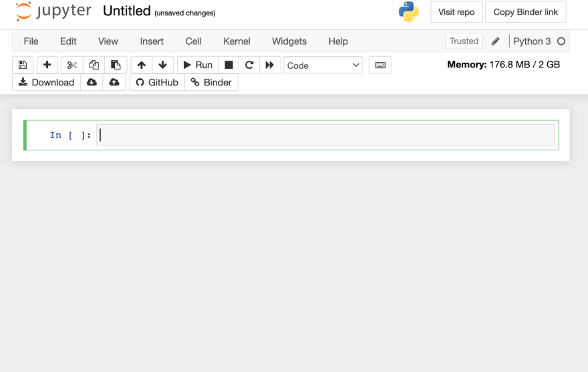
Task: Save notebook with floppy disk icon
Action: click(23, 65)
